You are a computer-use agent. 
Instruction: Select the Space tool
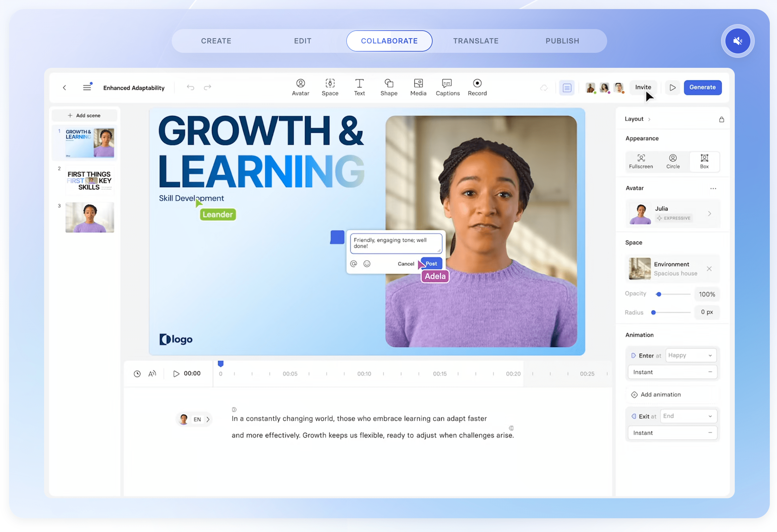330,88
